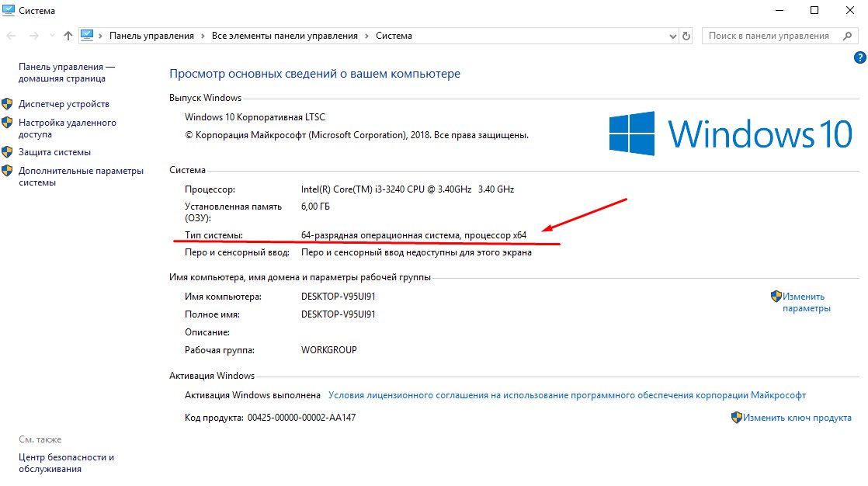The width and height of the screenshot is (868, 486).
Task: Open 'Центр безопасности и обслуживания'
Action: (x=66, y=463)
